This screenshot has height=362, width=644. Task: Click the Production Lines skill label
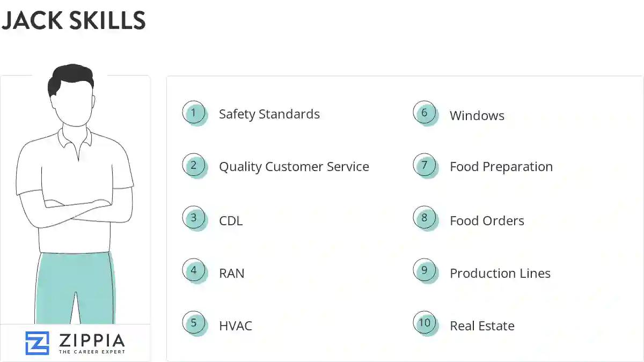coord(500,273)
